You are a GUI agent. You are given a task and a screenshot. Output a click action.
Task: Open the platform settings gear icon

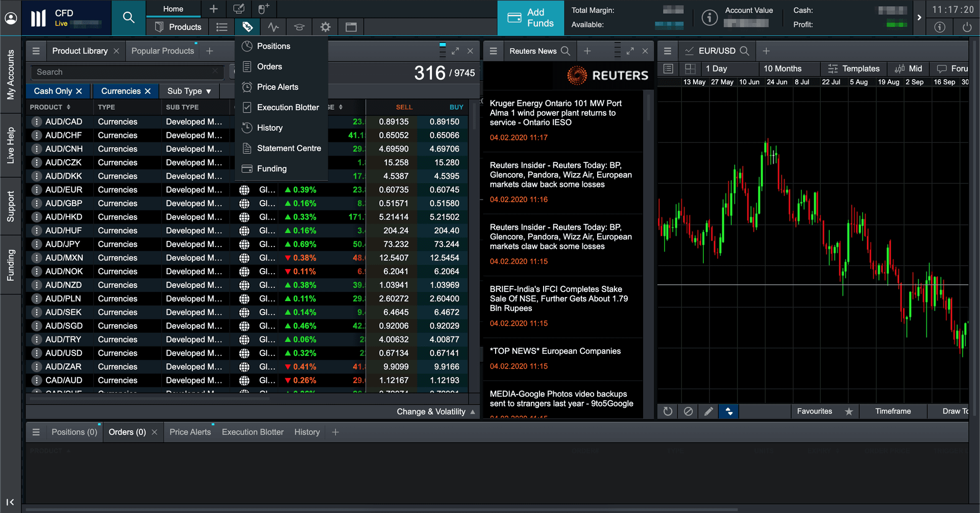325,27
